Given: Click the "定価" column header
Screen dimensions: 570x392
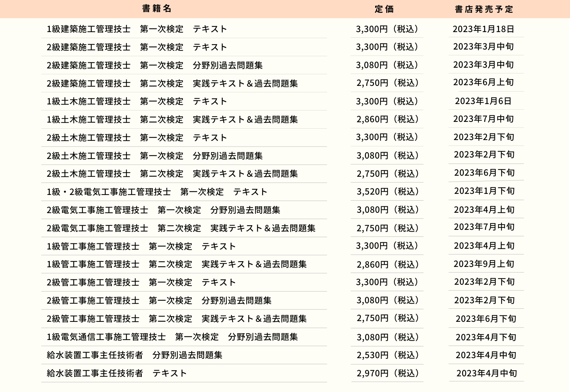Looking at the screenshot, I should (x=384, y=9).
